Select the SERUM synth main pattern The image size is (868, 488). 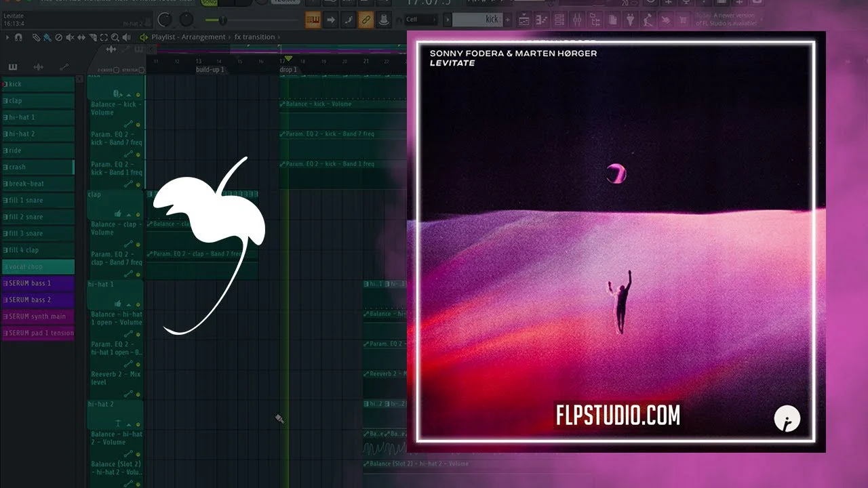(38, 317)
